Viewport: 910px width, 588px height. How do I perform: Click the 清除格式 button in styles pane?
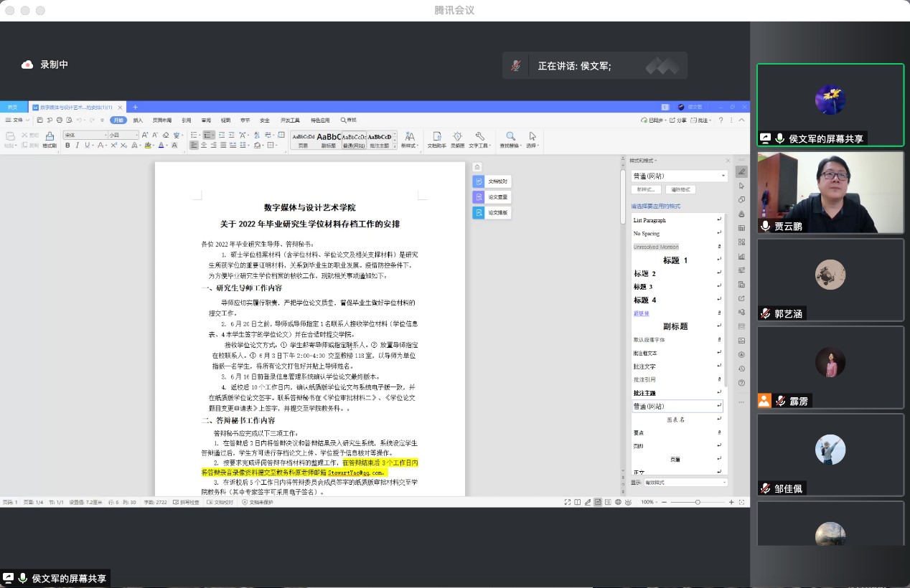tap(680, 190)
